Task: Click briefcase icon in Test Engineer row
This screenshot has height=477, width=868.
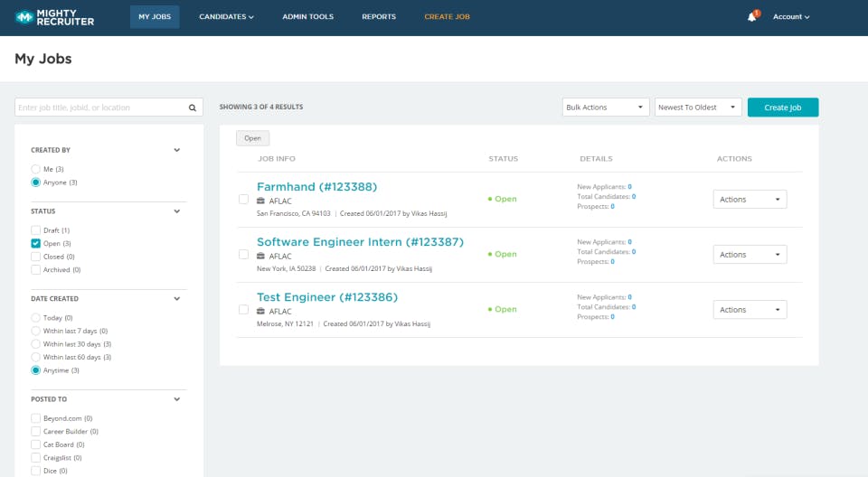Action: (x=260, y=312)
